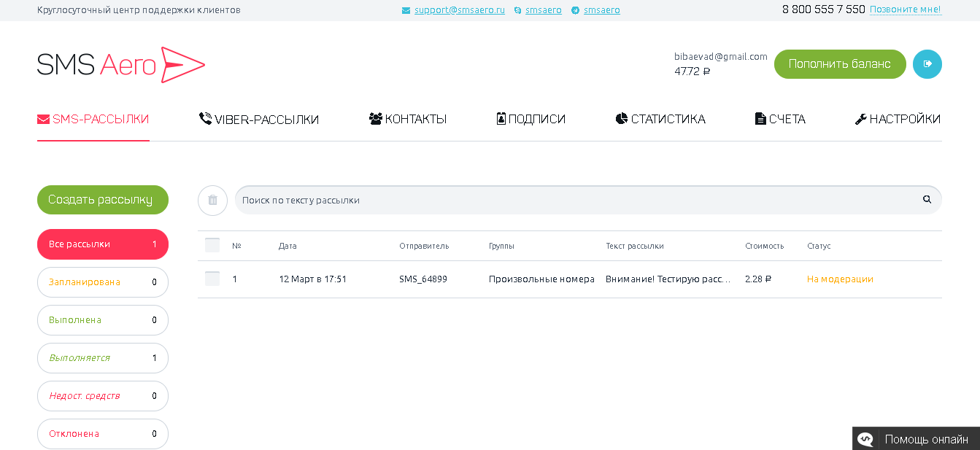The height and width of the screenshot is (450, 980).
Task: Select the SMS-РАССЫЛКИ envelope icon
Action: point(42,117)
